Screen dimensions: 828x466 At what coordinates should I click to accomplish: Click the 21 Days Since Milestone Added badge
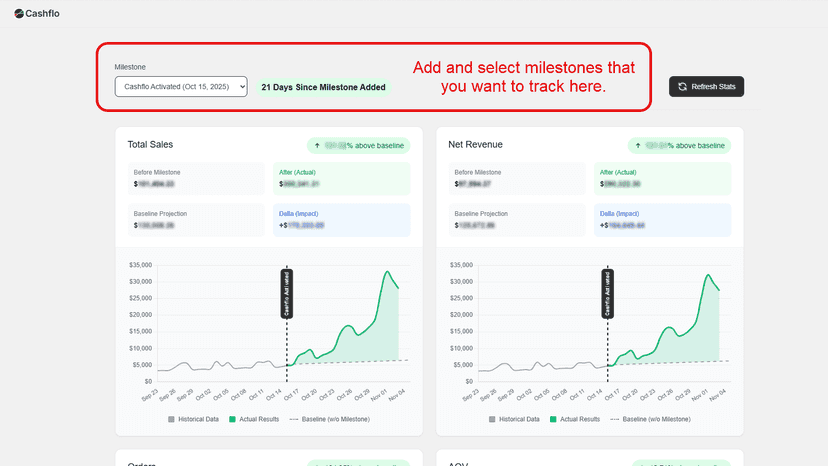323,87
